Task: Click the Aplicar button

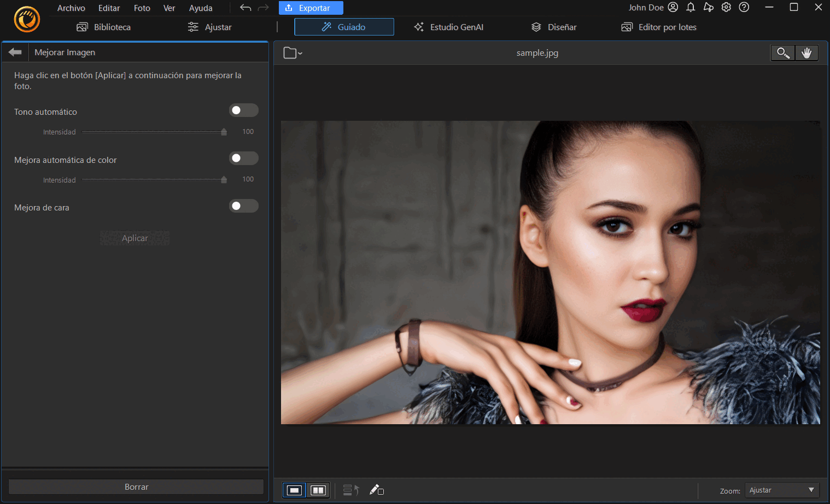Action: (x=135, y=238)
